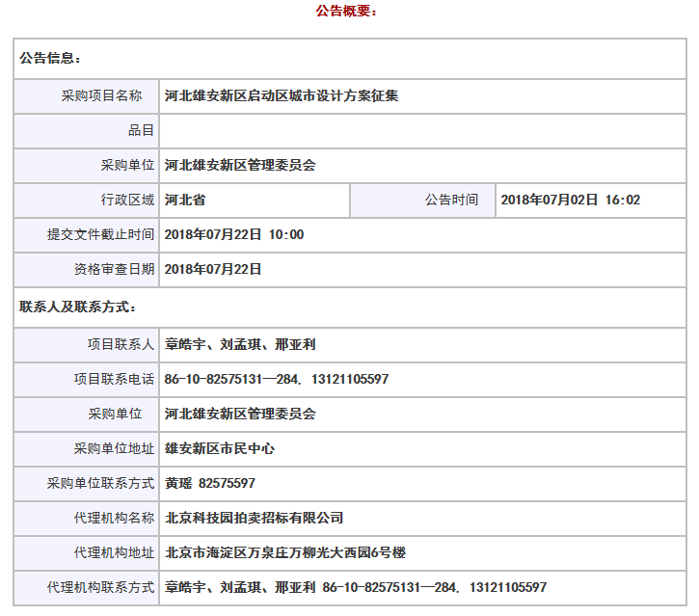The height and width of the screenshot is (616, 699).
Task: Select contact 黄瑶 82575597
Action: (210, 483)
